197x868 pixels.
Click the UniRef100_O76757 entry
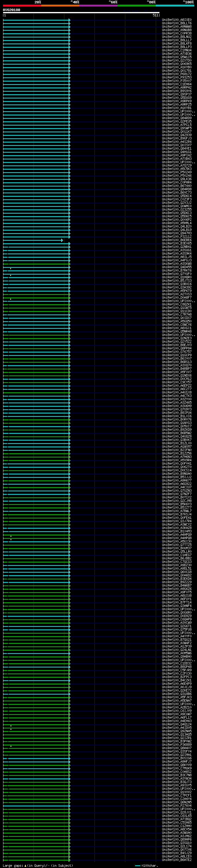(177, 352)
